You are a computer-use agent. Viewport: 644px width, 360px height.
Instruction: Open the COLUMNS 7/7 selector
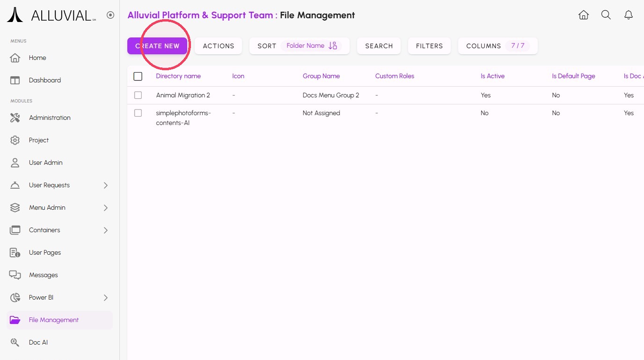click(498, 46)
